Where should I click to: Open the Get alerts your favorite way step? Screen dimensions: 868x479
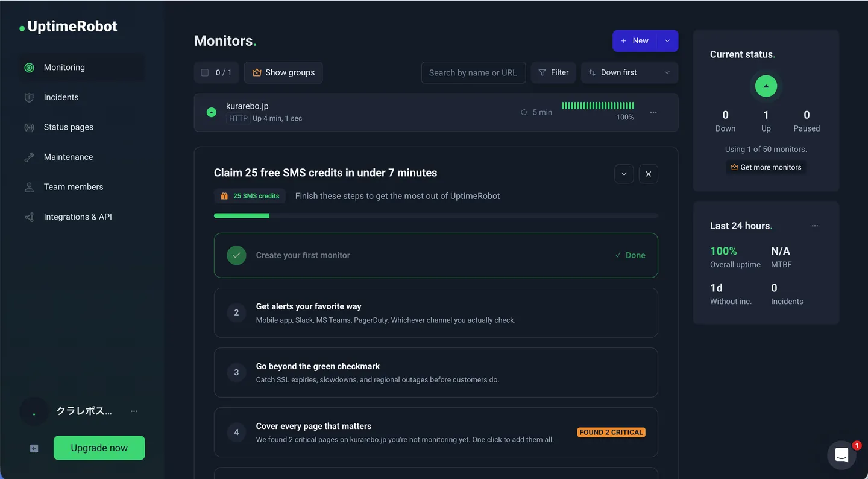436,312
